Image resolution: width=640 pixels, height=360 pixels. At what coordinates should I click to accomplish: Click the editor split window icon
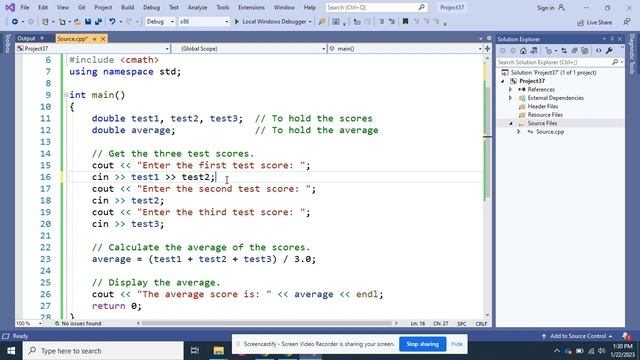[x=487, y=49]
